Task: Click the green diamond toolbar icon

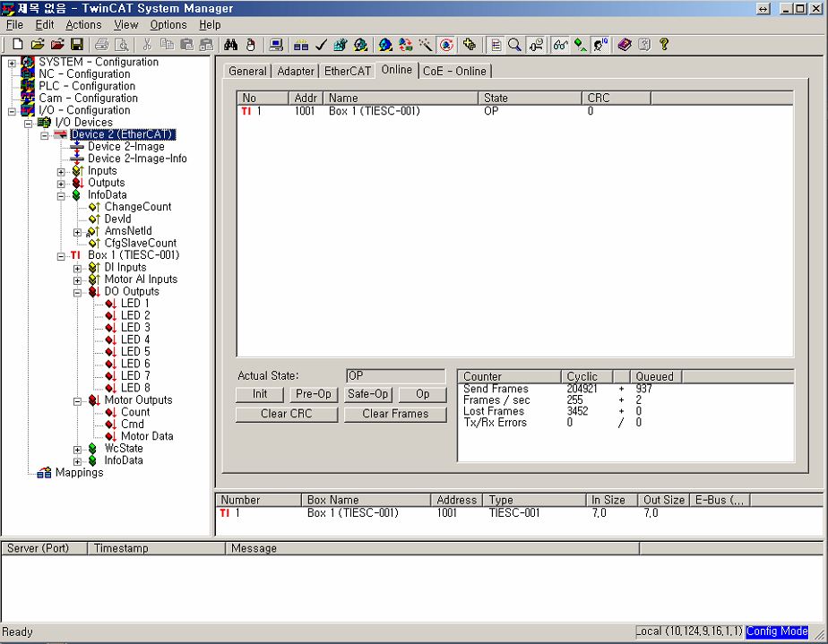Action: [x=581, y=45]
